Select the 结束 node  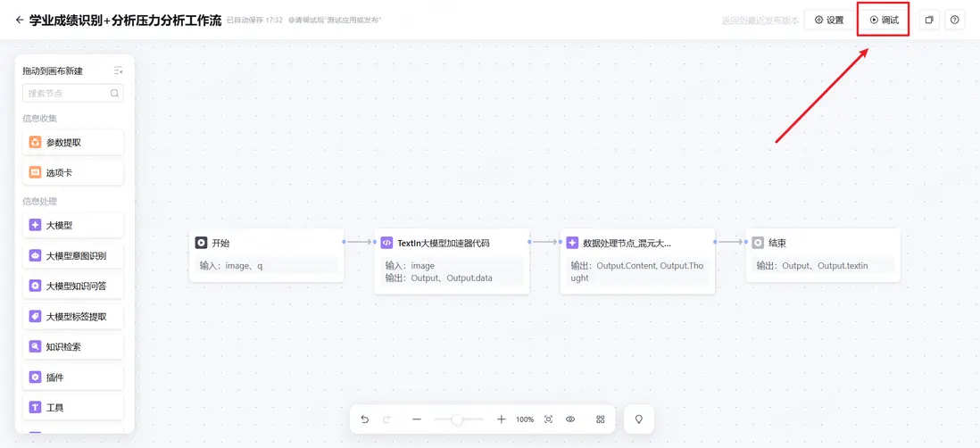[823, 255]
